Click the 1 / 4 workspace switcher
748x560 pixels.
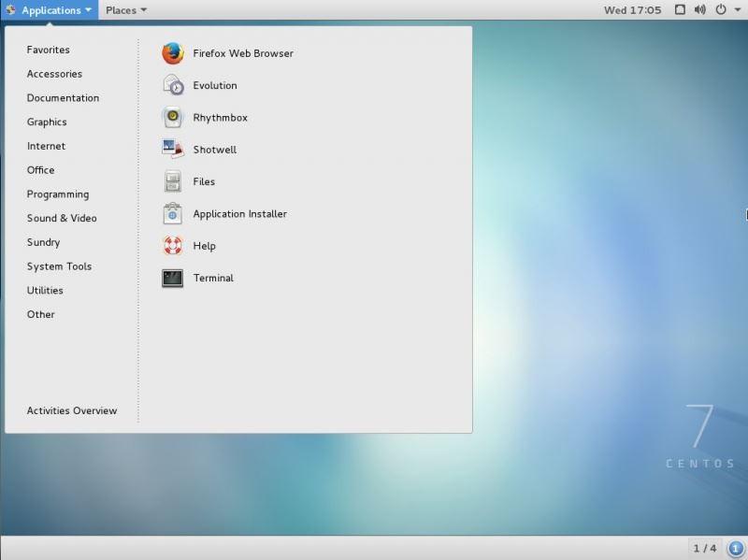click(705, 548)
